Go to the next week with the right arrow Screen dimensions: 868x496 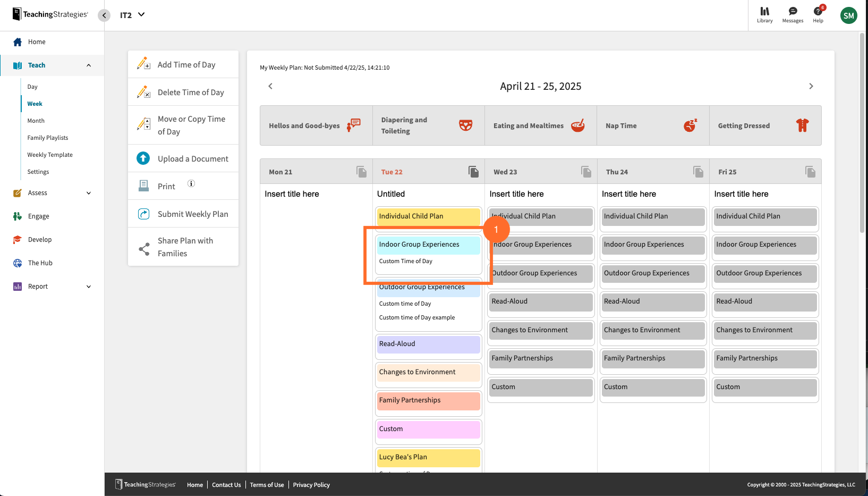[811, 86]
